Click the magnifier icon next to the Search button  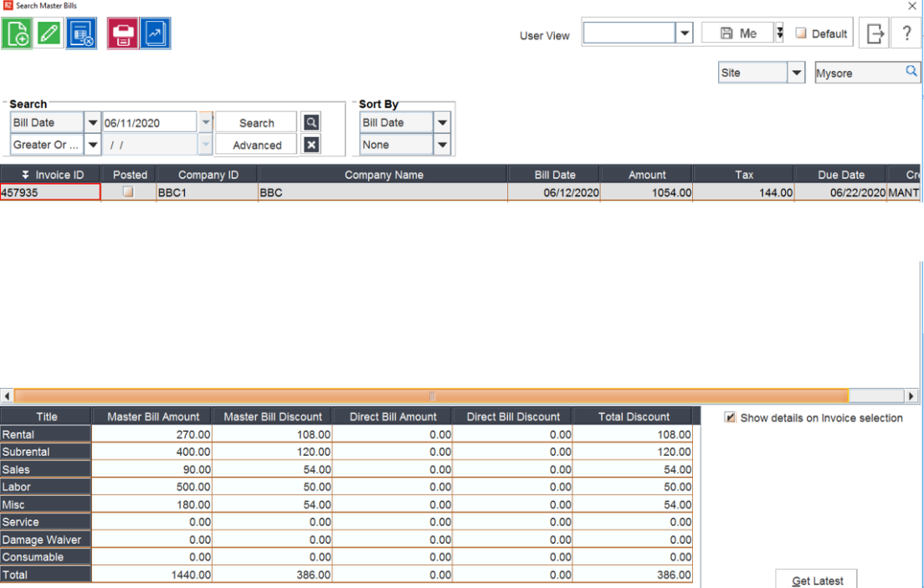click(x=311, y=121)
